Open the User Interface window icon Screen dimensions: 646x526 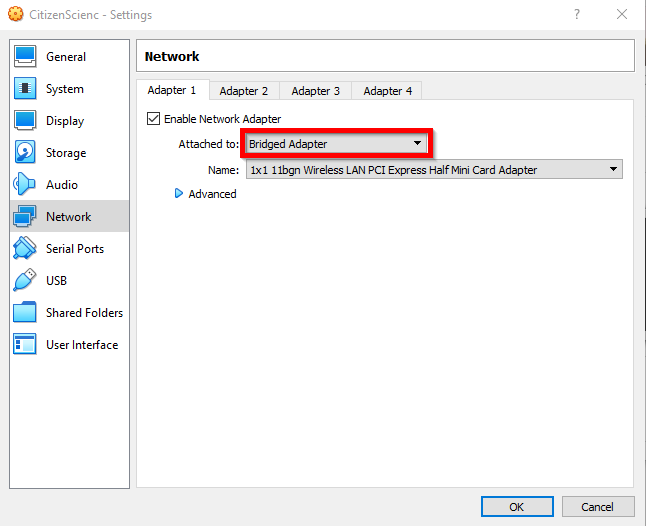click(24, 344)
